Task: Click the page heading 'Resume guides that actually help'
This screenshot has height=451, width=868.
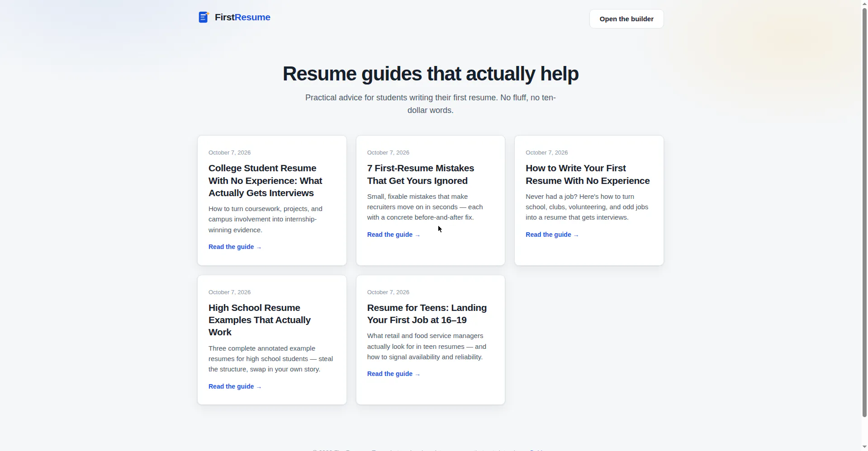Action: click(x=431, y=74)
